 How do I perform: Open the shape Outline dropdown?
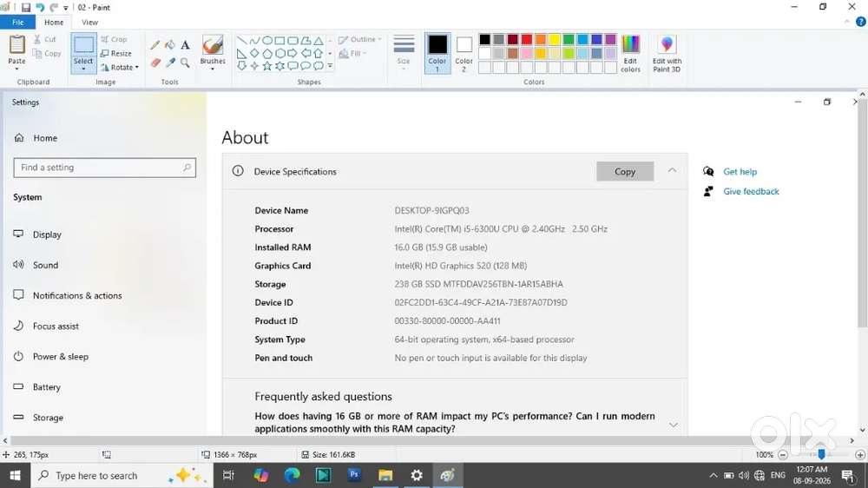tap(360, 39)
